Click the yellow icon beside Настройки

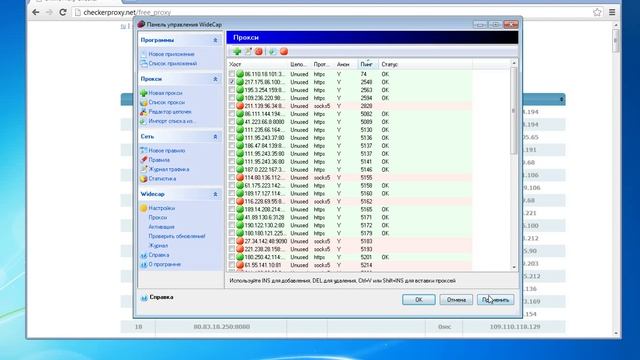click(144, 208)
